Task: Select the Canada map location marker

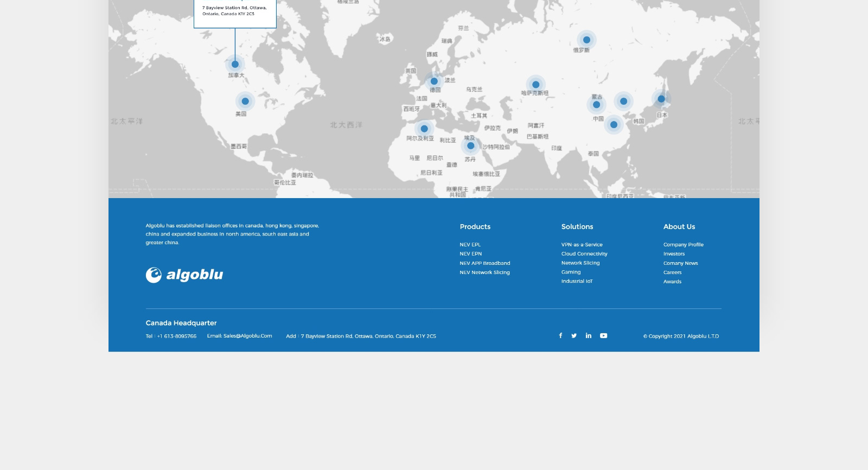Action: point(235,64)
